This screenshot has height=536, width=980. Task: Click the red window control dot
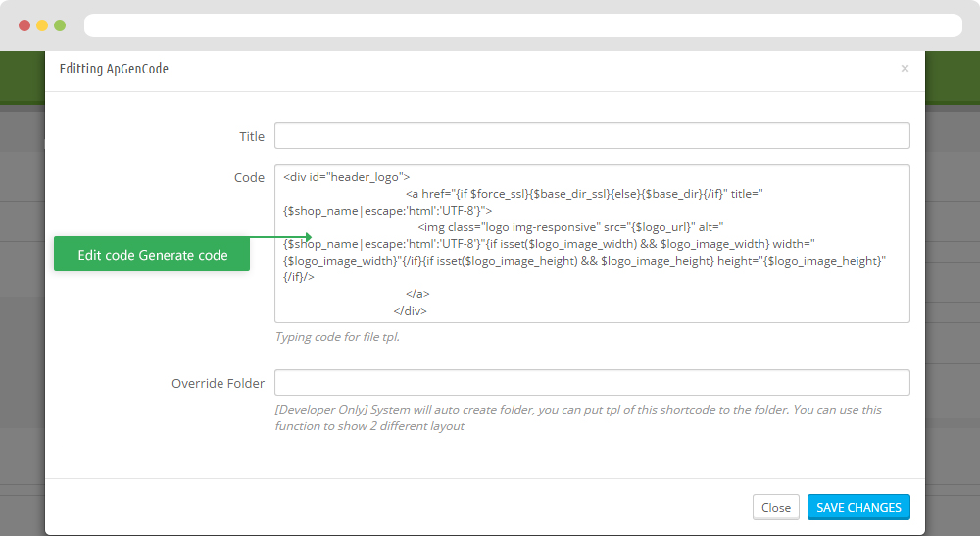coord(24,25)
